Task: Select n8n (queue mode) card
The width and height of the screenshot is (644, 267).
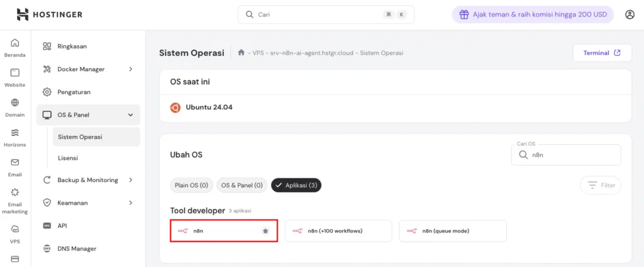Action: click(453, 231)
